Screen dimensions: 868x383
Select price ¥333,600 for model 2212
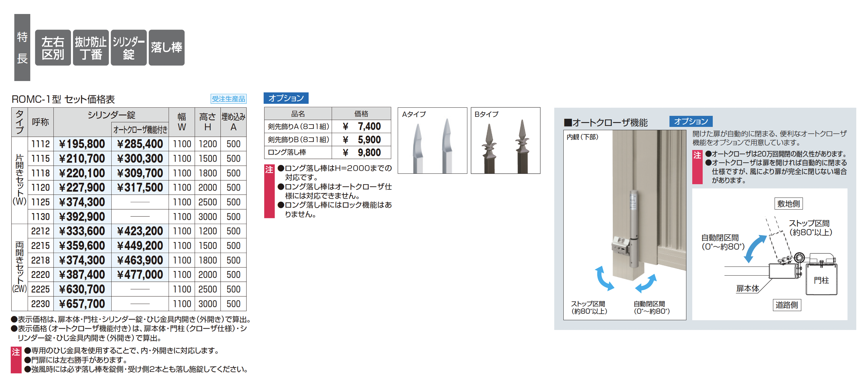[82, 231]
